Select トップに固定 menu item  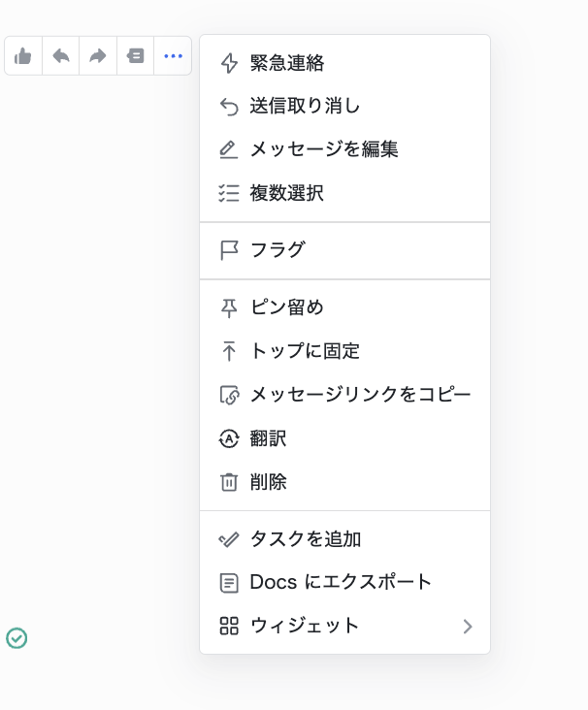[344, 351]
